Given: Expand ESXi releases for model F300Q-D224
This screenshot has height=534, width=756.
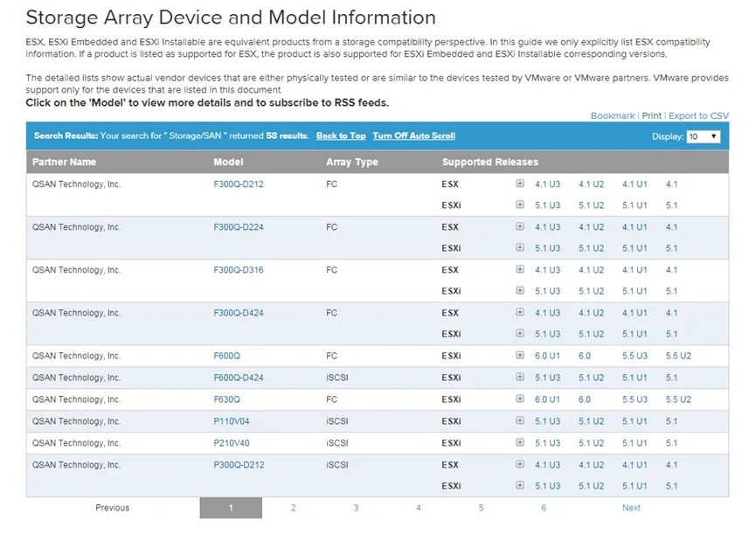Looking at the screenshot, I should (520, 247).
